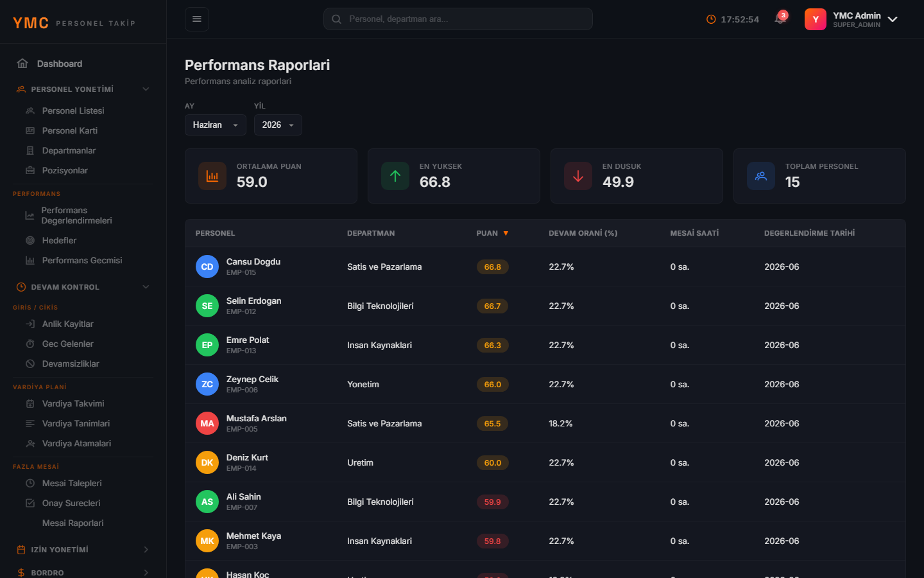Click the Degerlendirme Tarihi column header
The image size is (924, 578).
809,233
